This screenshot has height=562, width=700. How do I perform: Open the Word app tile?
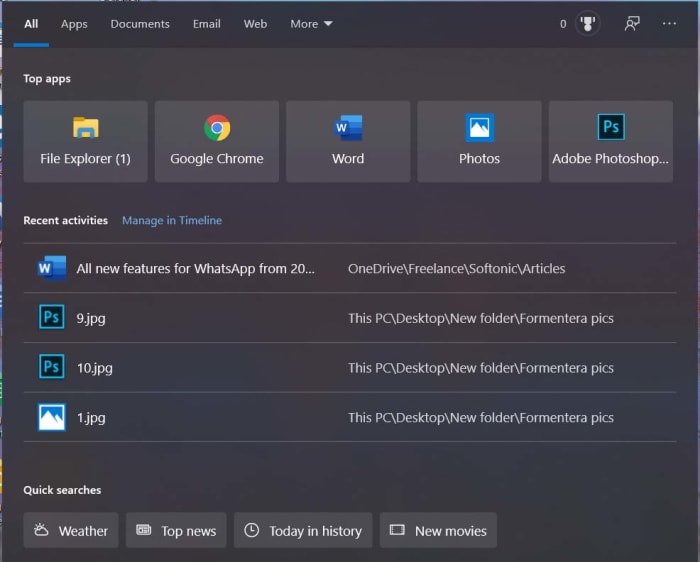pos(348,141)
